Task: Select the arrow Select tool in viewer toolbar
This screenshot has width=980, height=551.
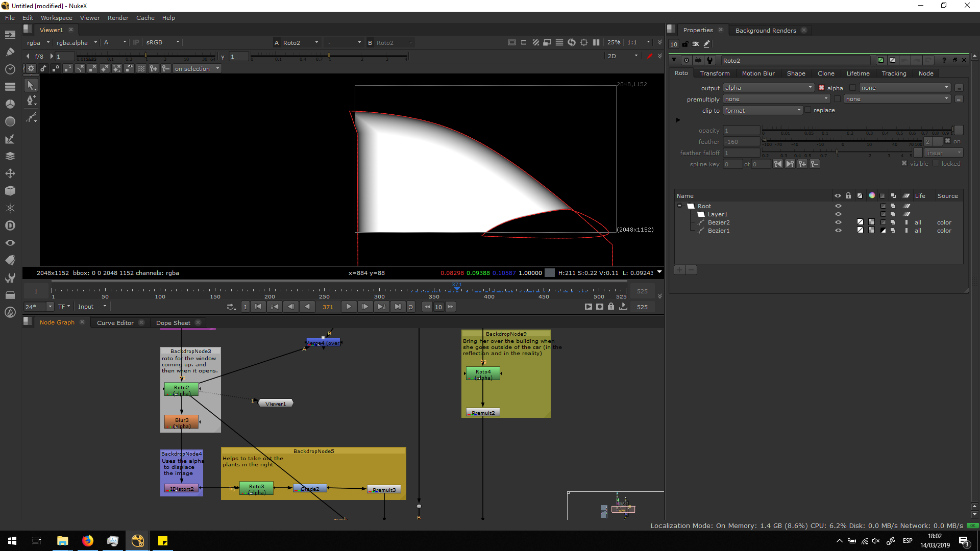Action: tap(31, 86)
